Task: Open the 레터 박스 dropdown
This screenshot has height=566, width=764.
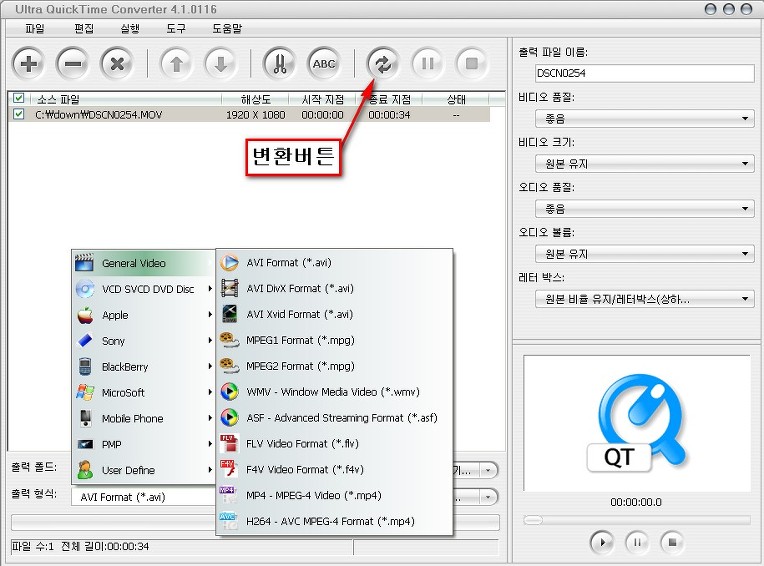Action: [x=644, y=299]
